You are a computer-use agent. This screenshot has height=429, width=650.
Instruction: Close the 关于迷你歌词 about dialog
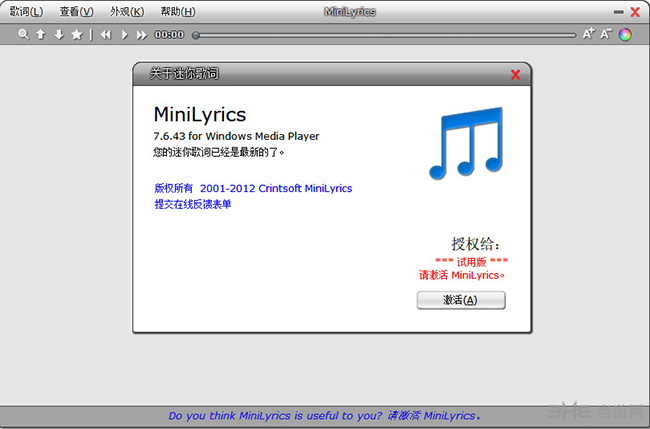point(515,75)
